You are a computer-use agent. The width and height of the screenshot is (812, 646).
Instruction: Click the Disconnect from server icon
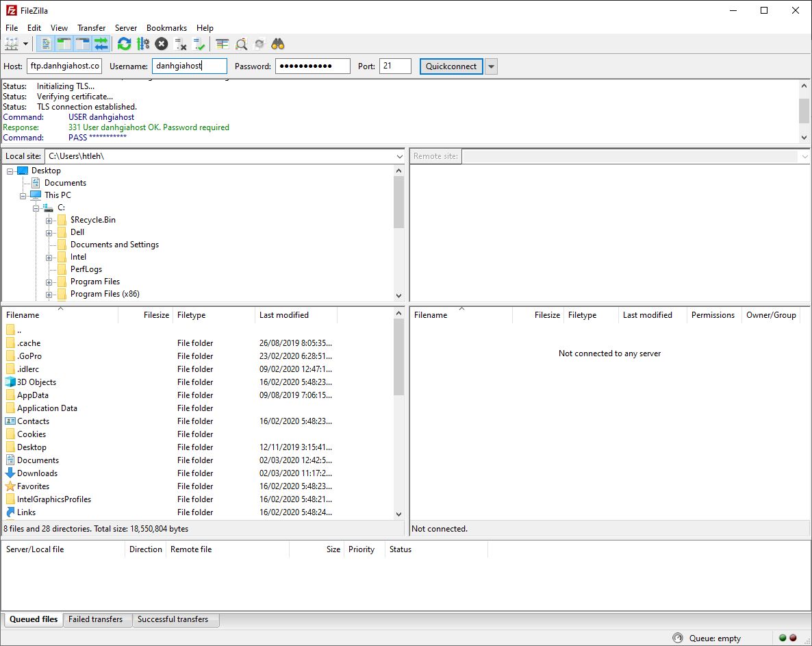click(x=181, y=45)
